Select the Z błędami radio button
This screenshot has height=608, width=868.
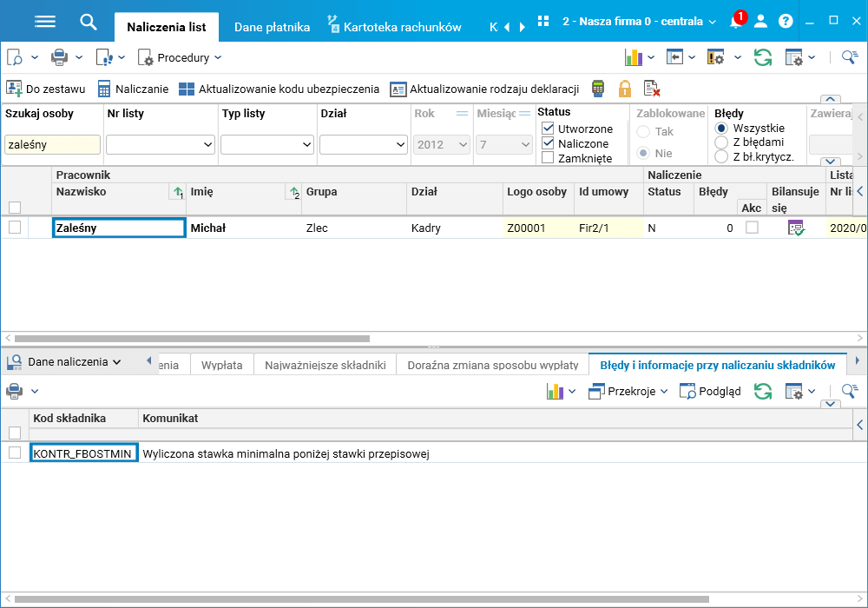coord(721,142)
